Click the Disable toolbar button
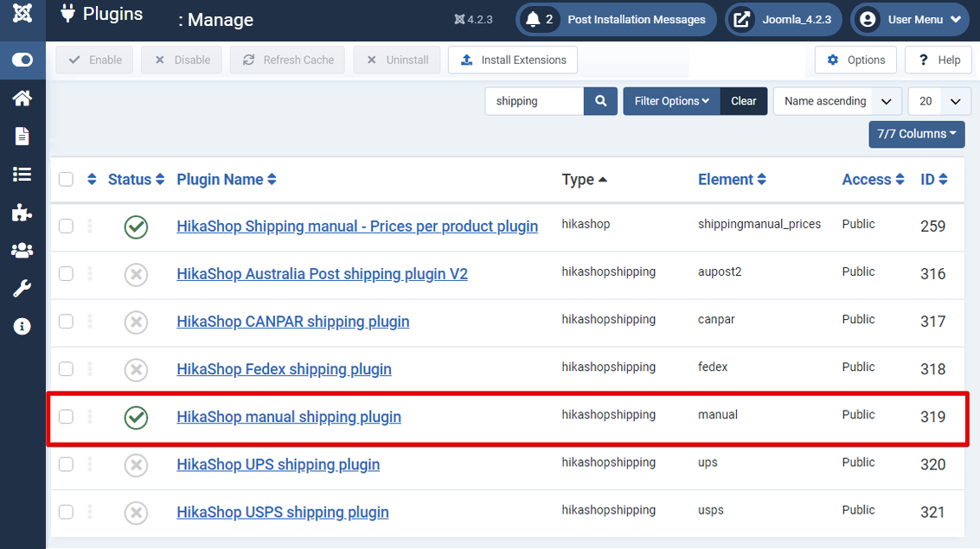Image resolution: width=980 pixels, height=549 pixels. click(182, 60)
